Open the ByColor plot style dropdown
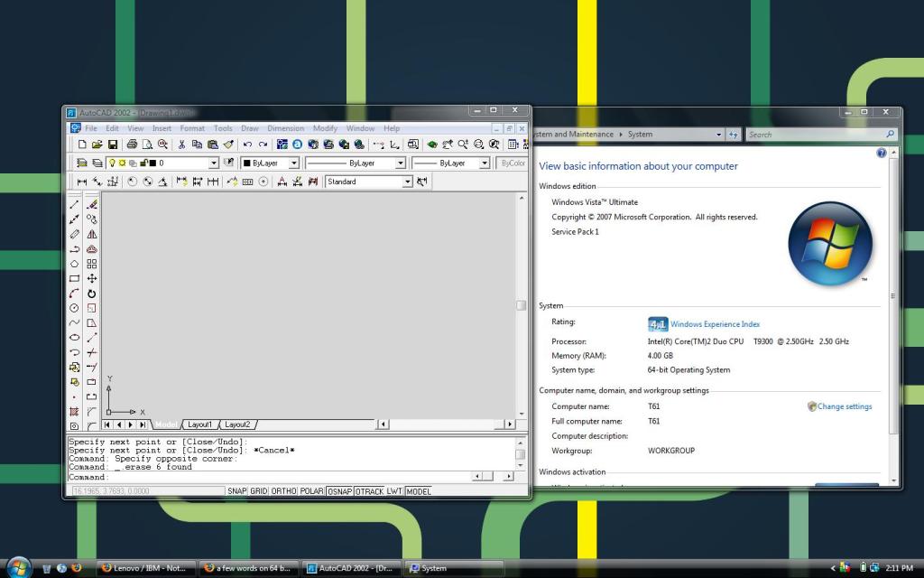The image size is (924, 578). pos(512,163)
